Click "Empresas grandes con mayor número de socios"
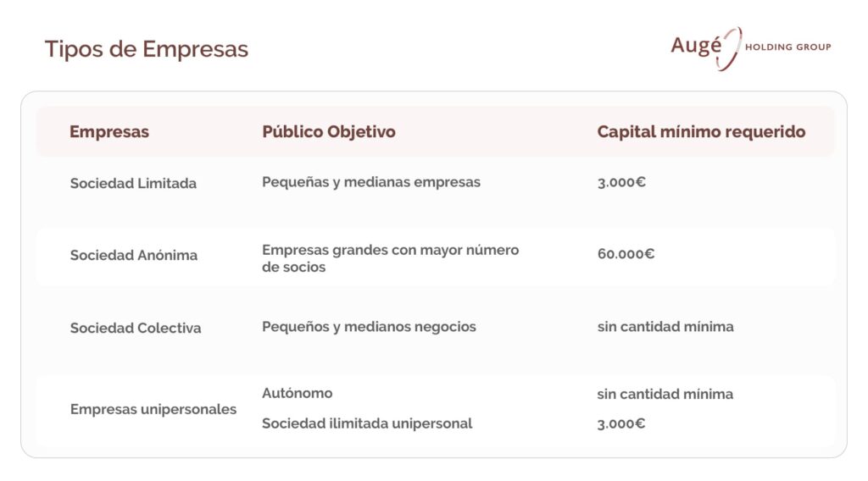868x481 pixels. 390,258
